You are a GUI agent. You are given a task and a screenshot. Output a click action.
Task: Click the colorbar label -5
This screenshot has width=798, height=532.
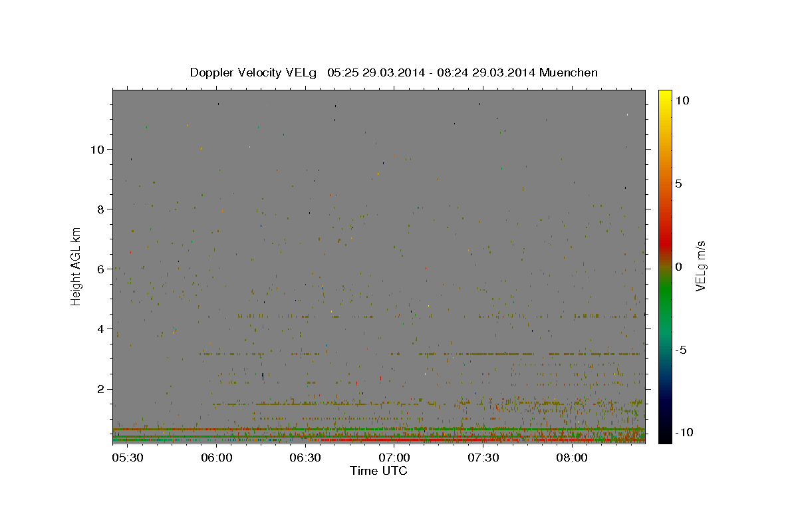pos(681,349)
